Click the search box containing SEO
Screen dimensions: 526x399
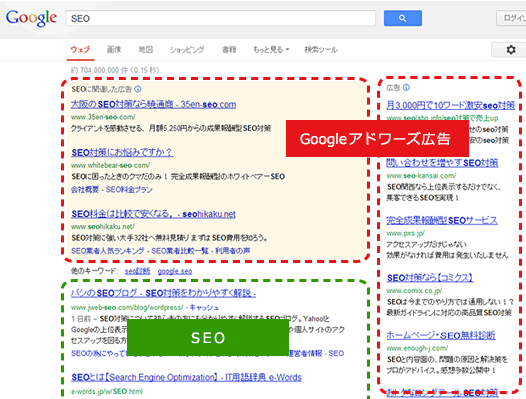(x=221, y=18)
